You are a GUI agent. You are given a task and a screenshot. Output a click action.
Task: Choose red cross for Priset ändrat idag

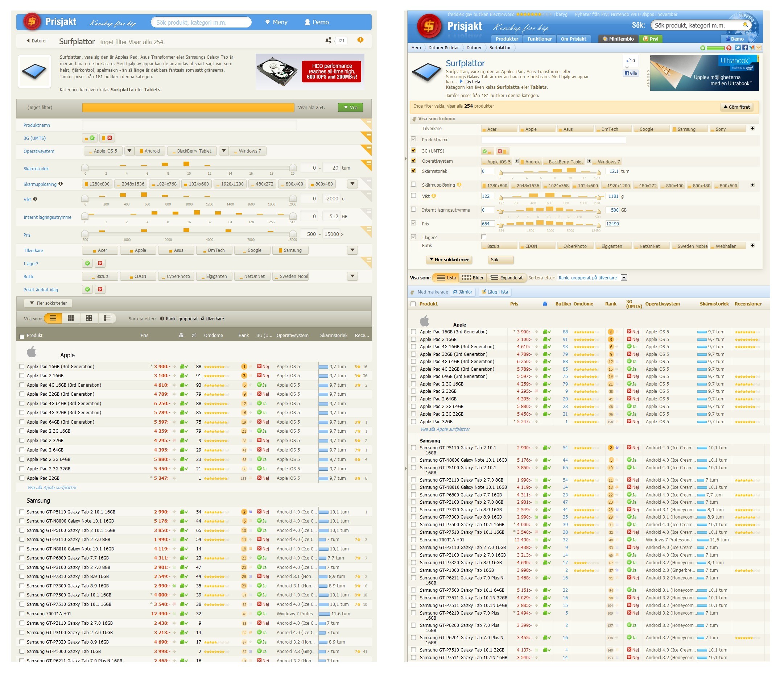[x=100, y=289]
